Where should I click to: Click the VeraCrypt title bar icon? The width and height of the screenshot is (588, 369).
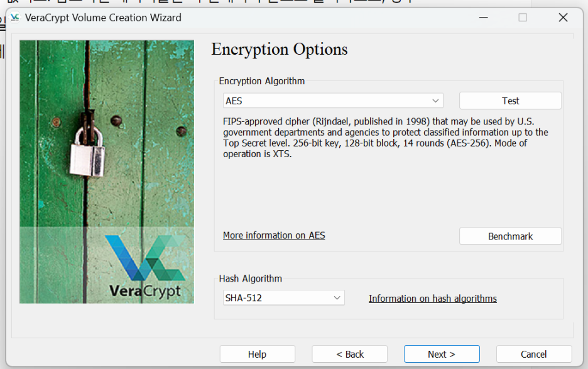[x=14, y=18]
